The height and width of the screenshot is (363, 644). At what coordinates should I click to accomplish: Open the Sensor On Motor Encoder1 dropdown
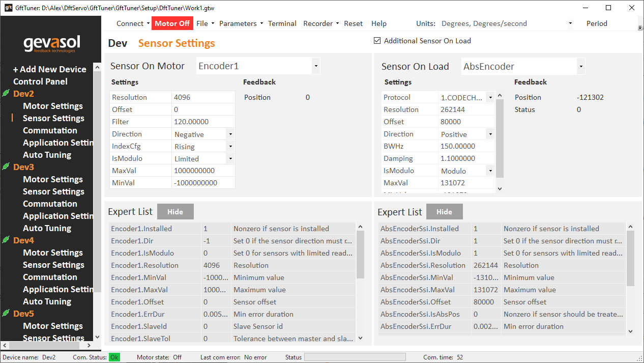point(316,66)
